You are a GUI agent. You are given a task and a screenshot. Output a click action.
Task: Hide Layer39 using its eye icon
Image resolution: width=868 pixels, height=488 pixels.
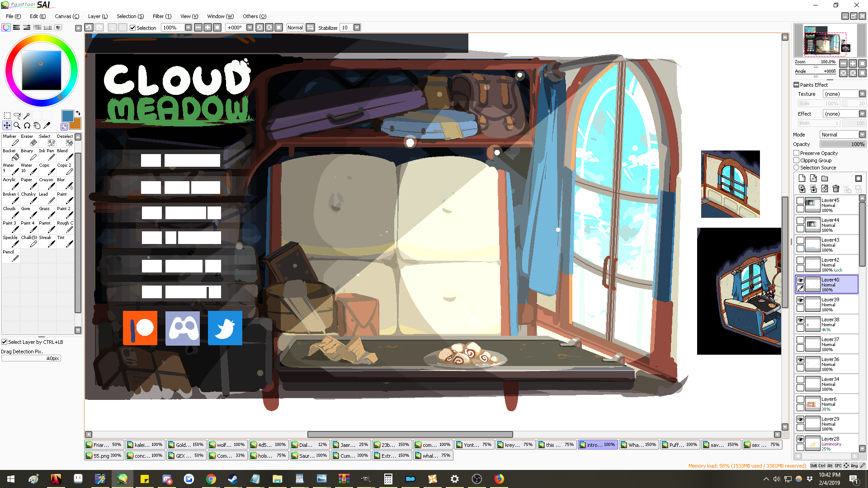tap(800, 300)
